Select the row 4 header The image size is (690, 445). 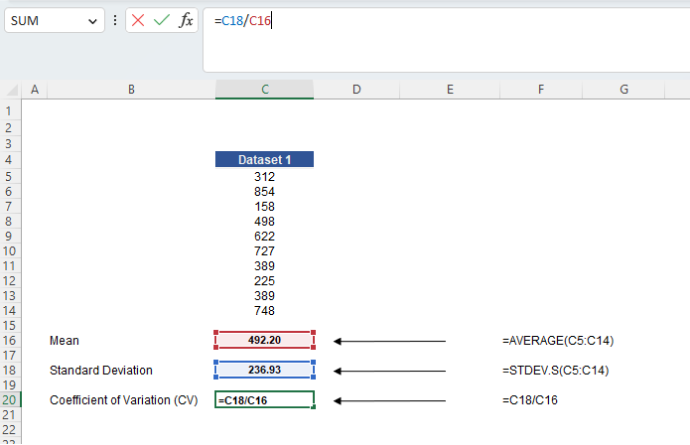pyautogui.click(x=10, y=160)
